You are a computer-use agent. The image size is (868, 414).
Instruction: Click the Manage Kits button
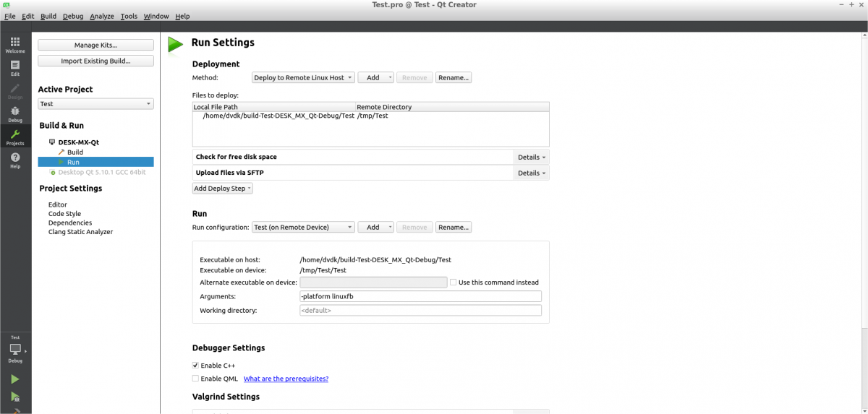95,46
